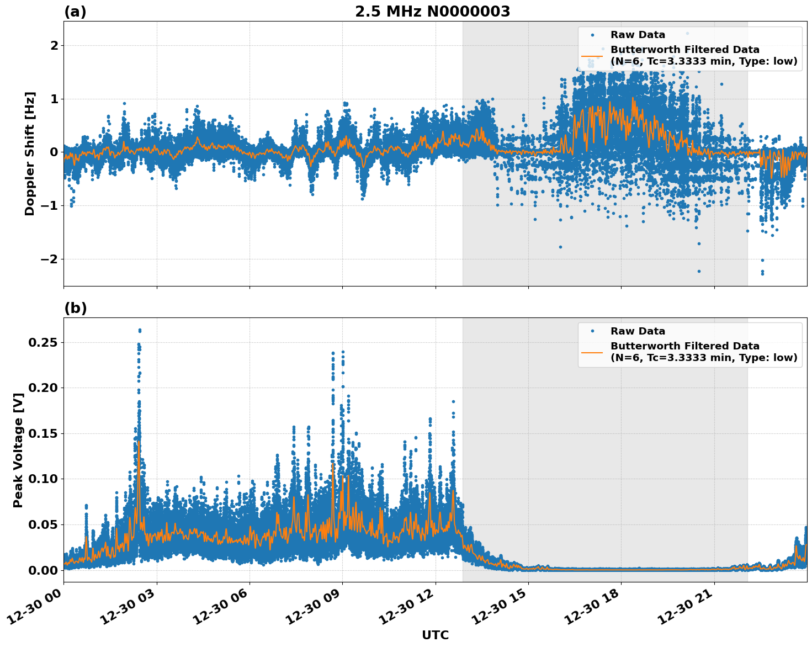Click the "(b)" panel label
This screenshot has height=647, width=812.
(x=75, y=308)
